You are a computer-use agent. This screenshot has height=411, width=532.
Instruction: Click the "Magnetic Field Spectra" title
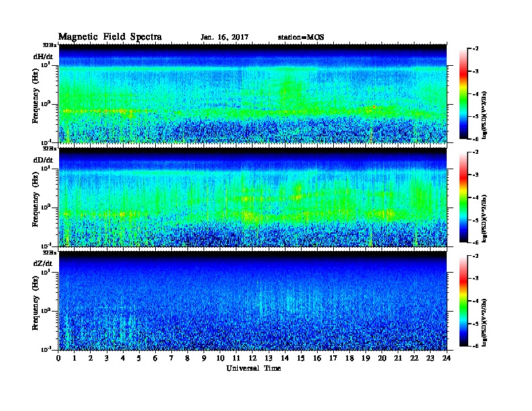coord(110,37)
